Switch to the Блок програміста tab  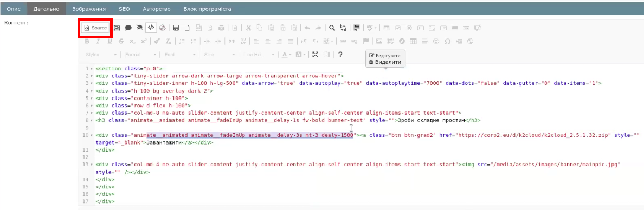(207, 9)
